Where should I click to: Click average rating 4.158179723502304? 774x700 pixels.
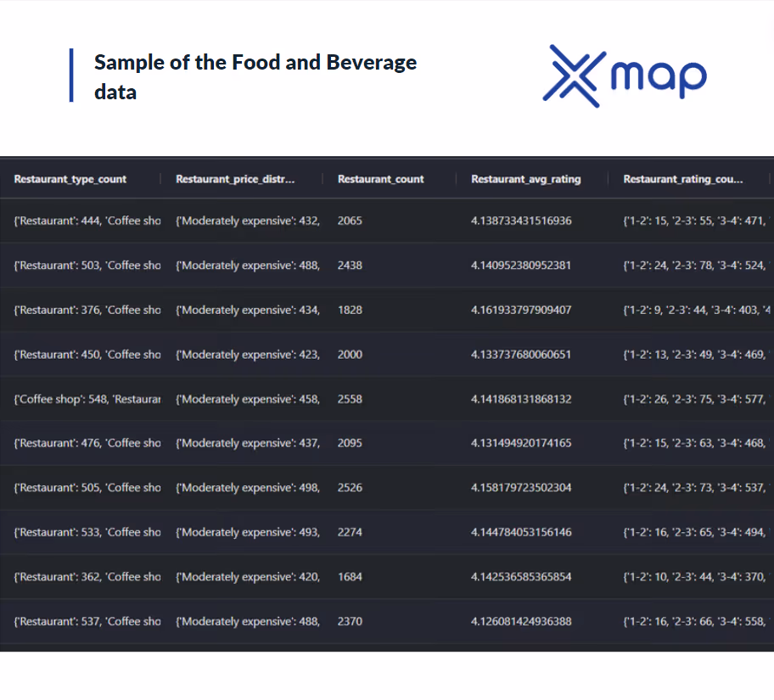521,488
